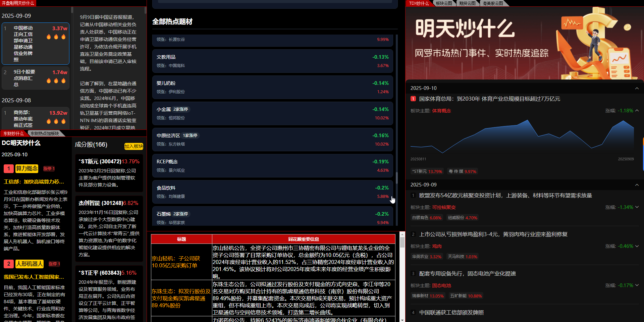Click the orange rank 2 badge beside 人形机器人
Screen dimensions: 644x322
click(9, 264)
